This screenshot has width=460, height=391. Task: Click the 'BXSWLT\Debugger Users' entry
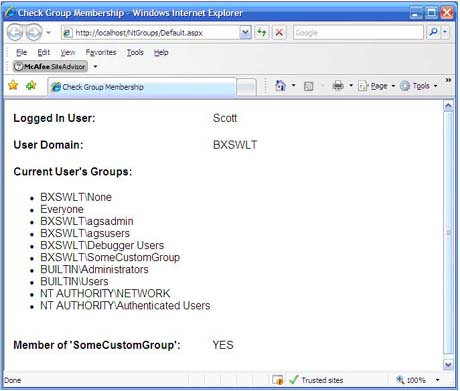pyautogui.click(x=102, y=245)
